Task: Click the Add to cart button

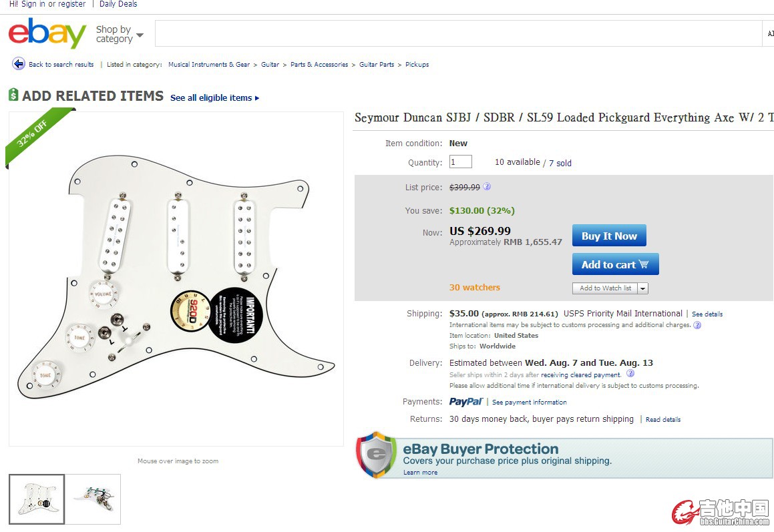Action: pyautogui.click(x=615, y=264)
